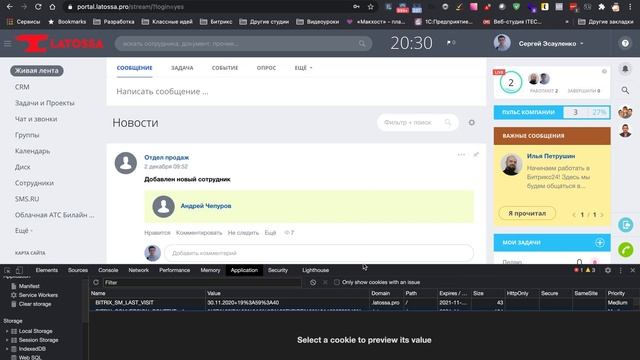The height and width of the screenshot is (360, 640).
Task: Click the Я прочитал button
Action: (527, 213)
